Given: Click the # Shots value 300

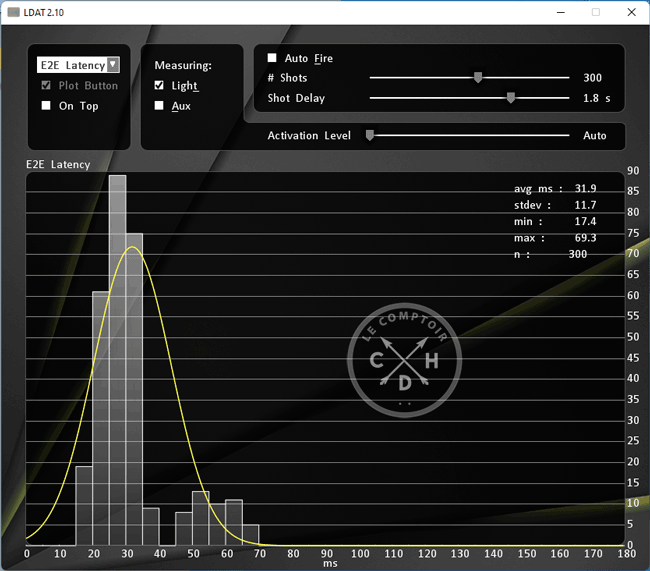Looking at the screenshot, I should (593, 78).
